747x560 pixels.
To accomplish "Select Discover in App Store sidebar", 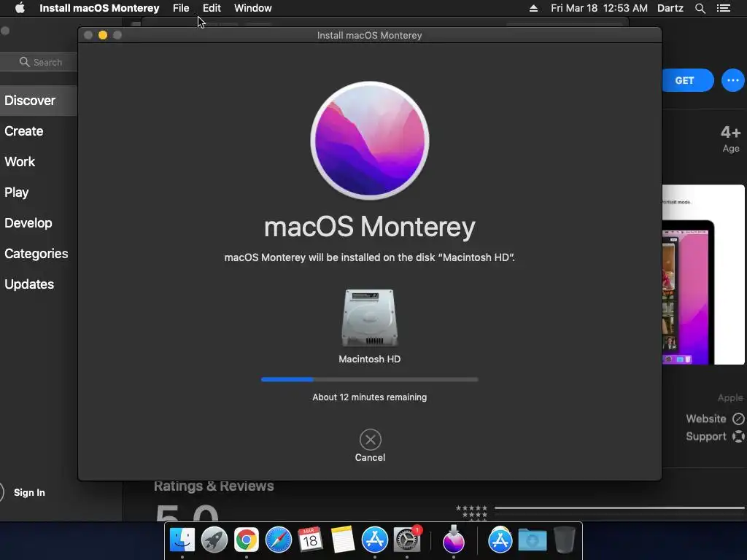I will [x=38, y=101].
